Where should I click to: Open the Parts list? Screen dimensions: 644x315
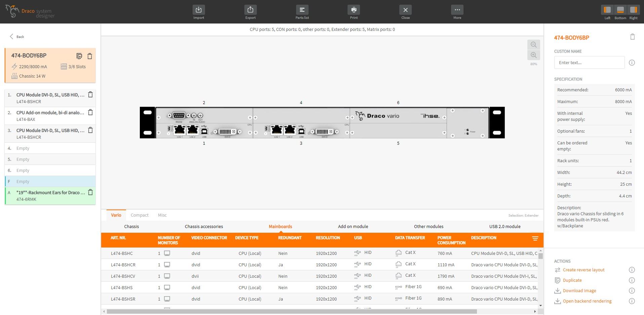(302, 10)
